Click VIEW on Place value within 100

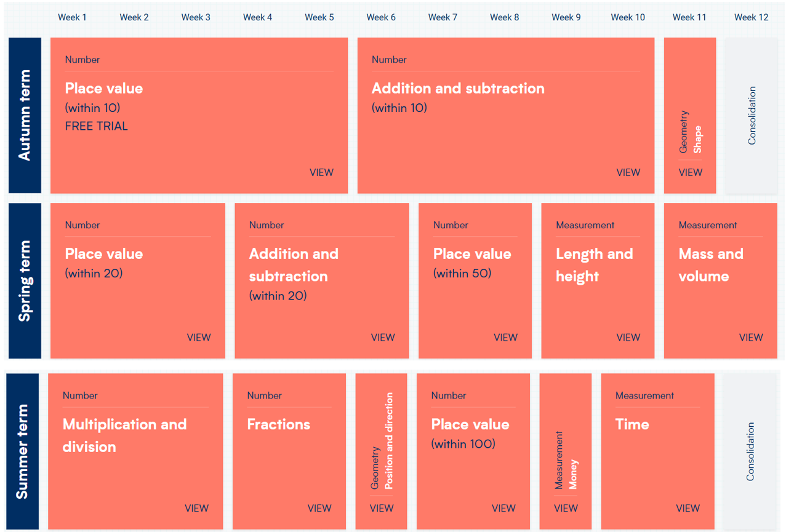point(503,509)
